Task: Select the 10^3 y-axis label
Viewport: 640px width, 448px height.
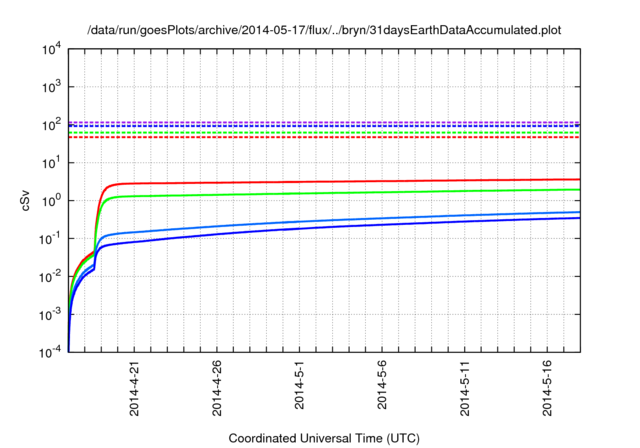Action: click(51, 87)
